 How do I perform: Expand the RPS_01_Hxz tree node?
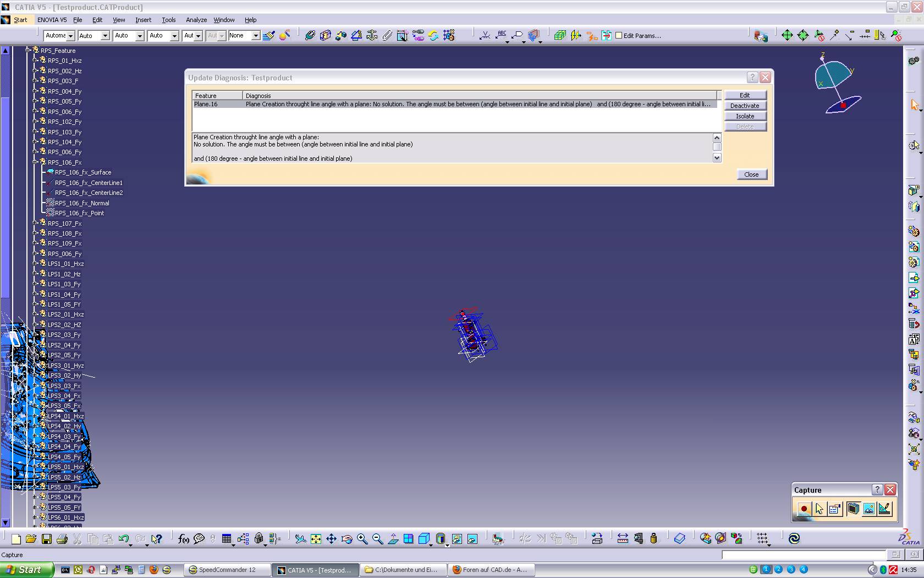pyautogui.click(x=35, y=60)
